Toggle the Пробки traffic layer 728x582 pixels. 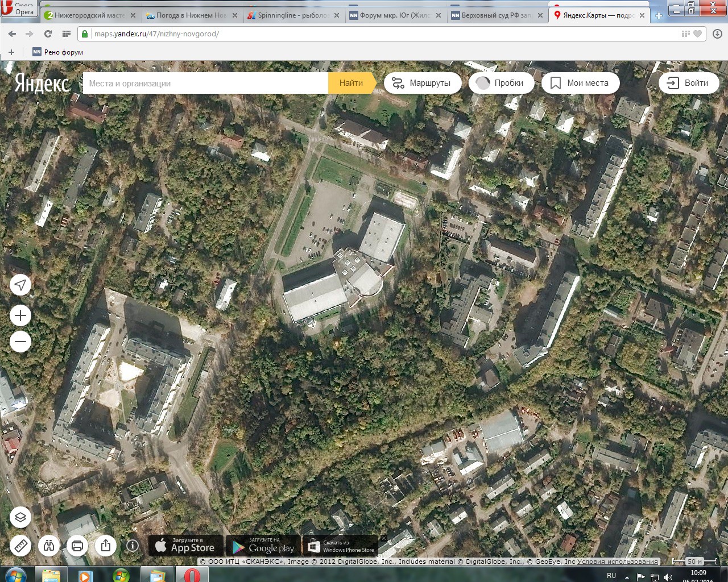click(502, 83)
